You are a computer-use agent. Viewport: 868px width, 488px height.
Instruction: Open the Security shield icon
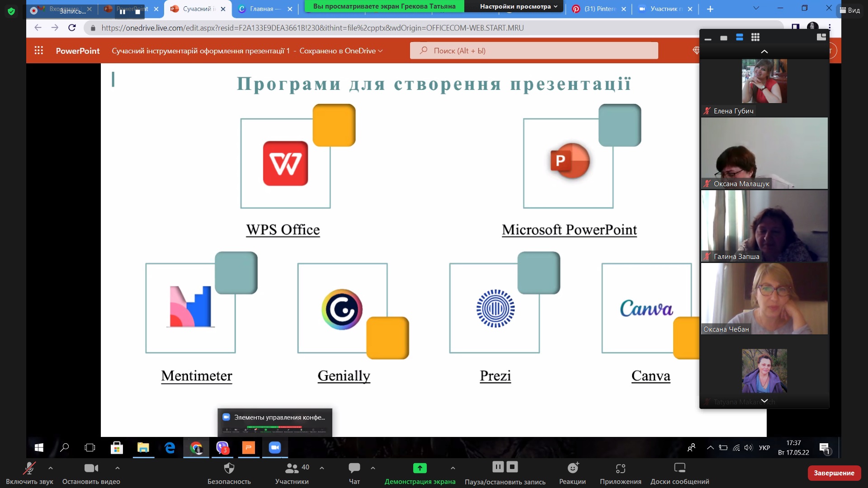(229, 468)
